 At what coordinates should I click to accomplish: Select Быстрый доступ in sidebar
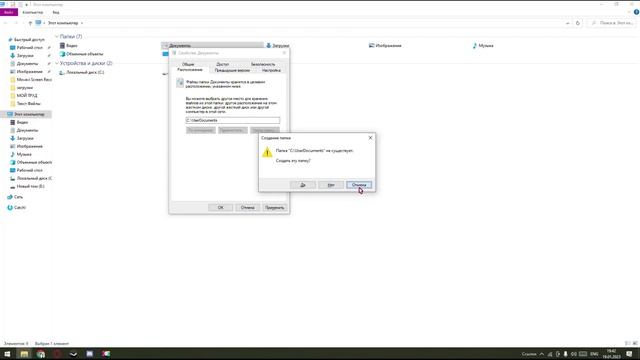tap(27, 40)
